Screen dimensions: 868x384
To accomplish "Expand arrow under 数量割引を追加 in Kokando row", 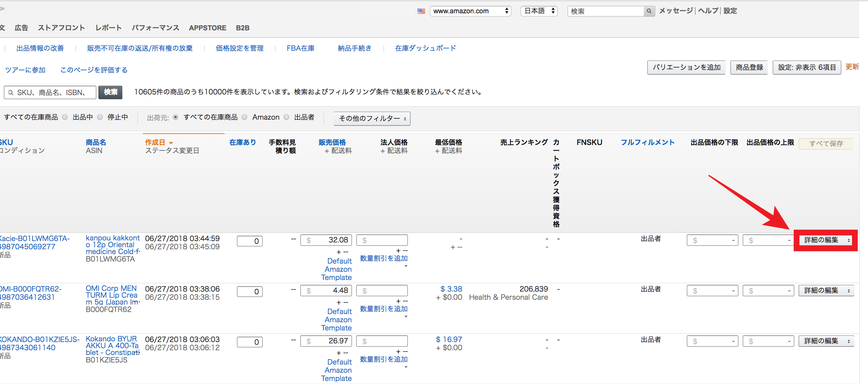I will [x=406, y=367].
